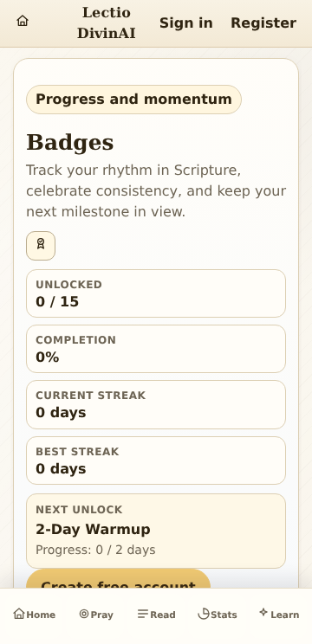The image size is (312, 644).
Task: Click the Lectio DivinAI site title
Action: [x=106, y=23]
